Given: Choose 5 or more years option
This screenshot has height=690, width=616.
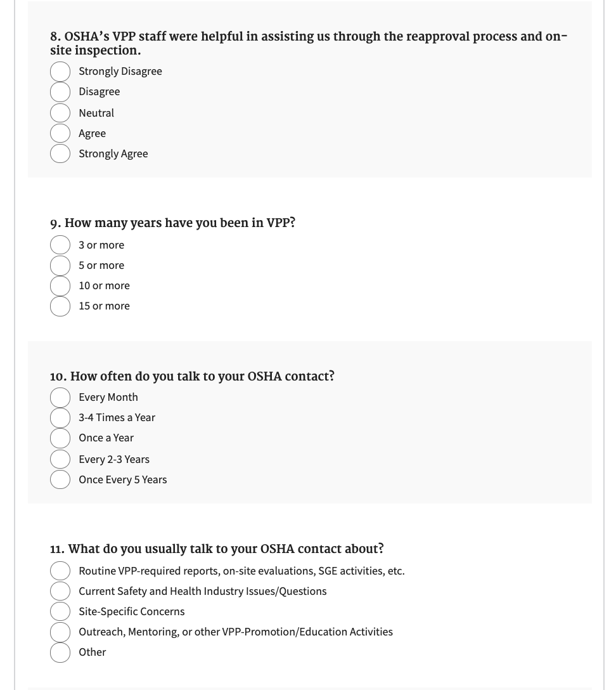Looking at the screenshot, I should (x=60, y=265).
